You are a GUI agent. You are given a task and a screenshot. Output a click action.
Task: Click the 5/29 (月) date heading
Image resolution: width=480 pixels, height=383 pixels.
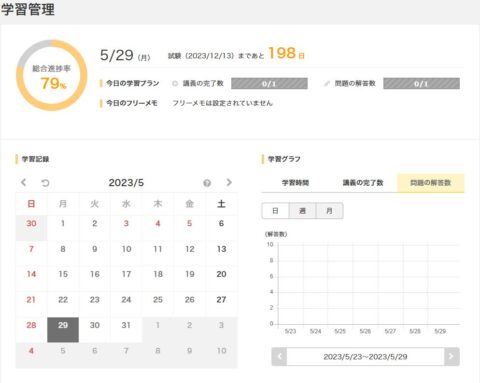125,55
